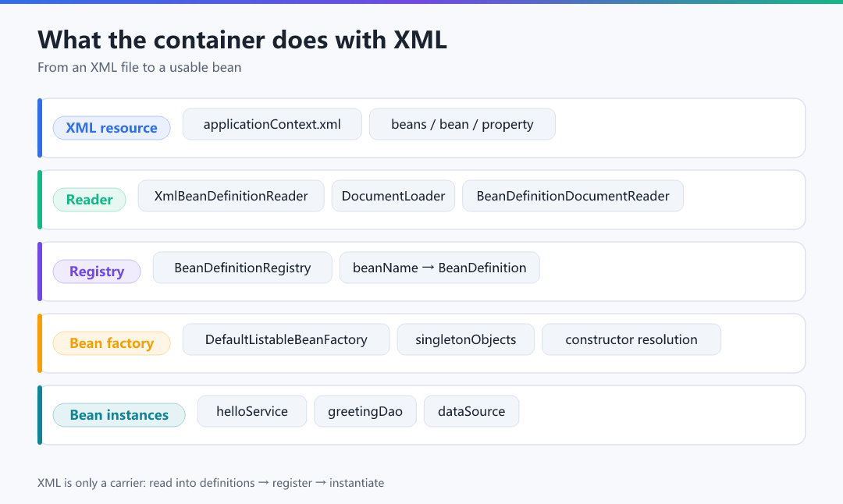
Task: Select the applicationContext.xml chip
Action: point(272,124)
